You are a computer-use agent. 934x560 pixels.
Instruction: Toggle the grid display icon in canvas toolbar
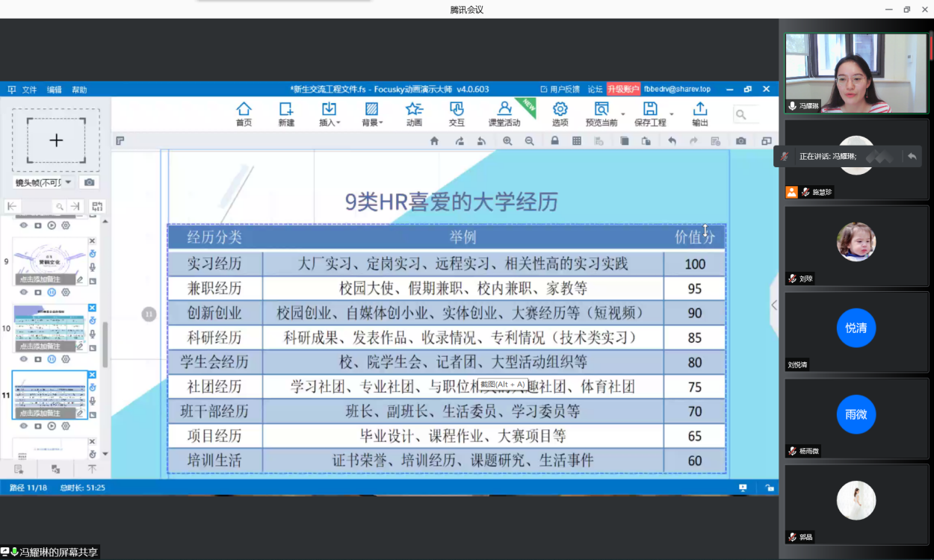(x=577, y=141)
